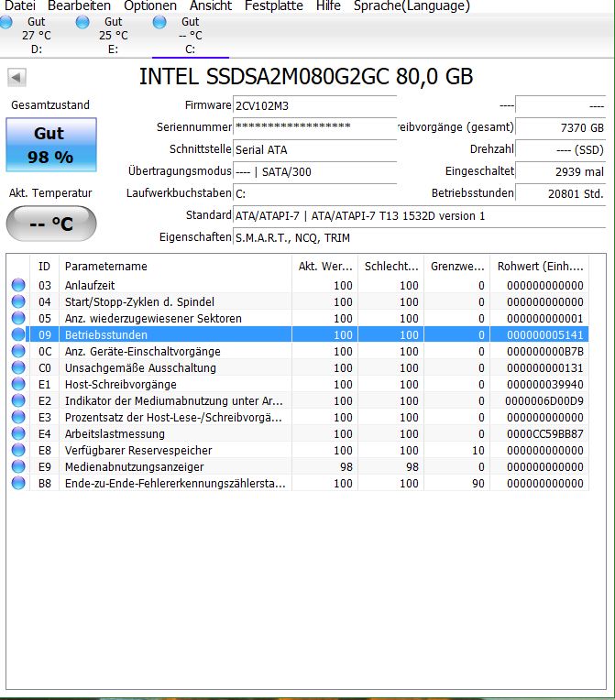This screenshot has height=700, width=615.
Task: Select Verfügbarer Reservespeicher row
Action: click(x=299, y=450)
